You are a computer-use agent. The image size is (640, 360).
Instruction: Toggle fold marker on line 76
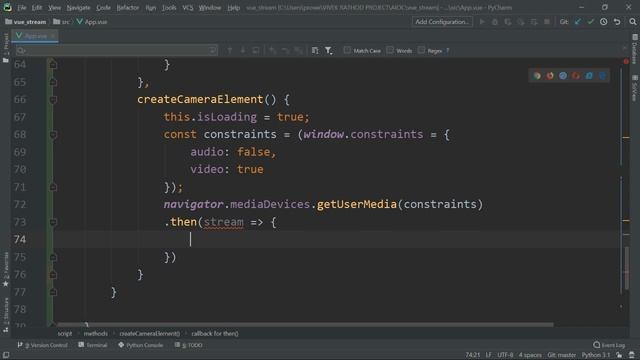point(53,275)
